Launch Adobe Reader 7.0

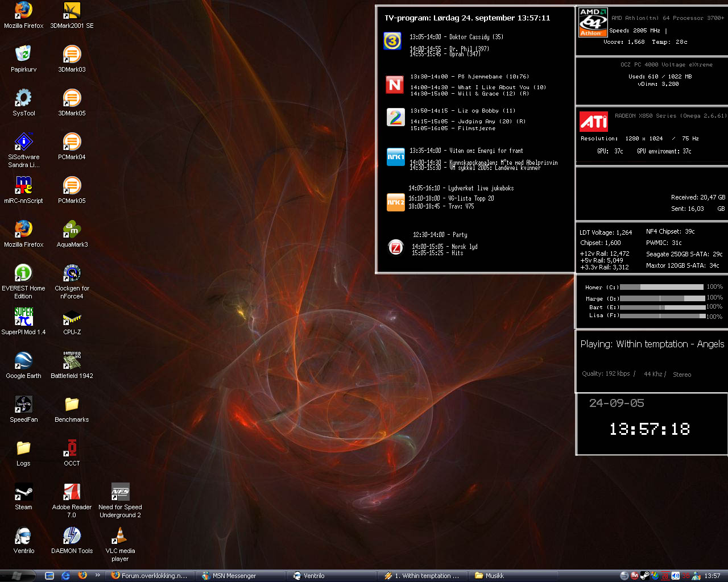[72, 501]
